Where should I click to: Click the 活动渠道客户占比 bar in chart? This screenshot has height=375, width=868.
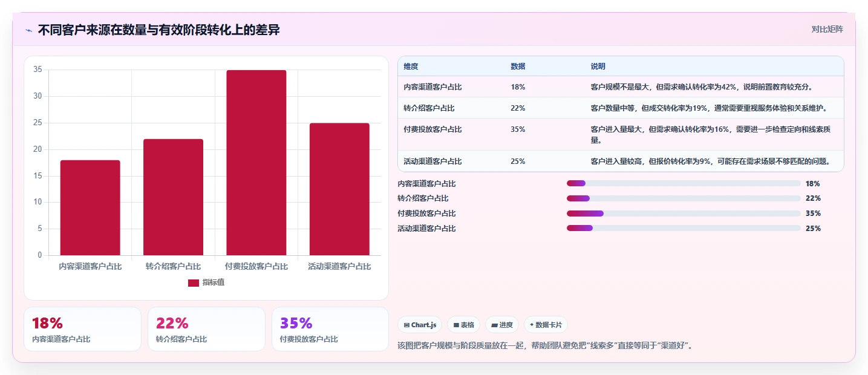(x=339, y=189)
